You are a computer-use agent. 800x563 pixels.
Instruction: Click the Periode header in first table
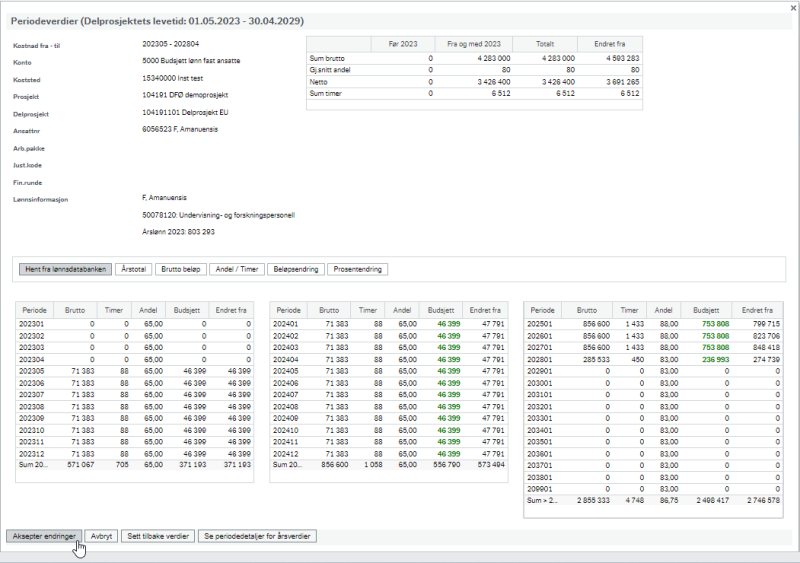[35, 310]
